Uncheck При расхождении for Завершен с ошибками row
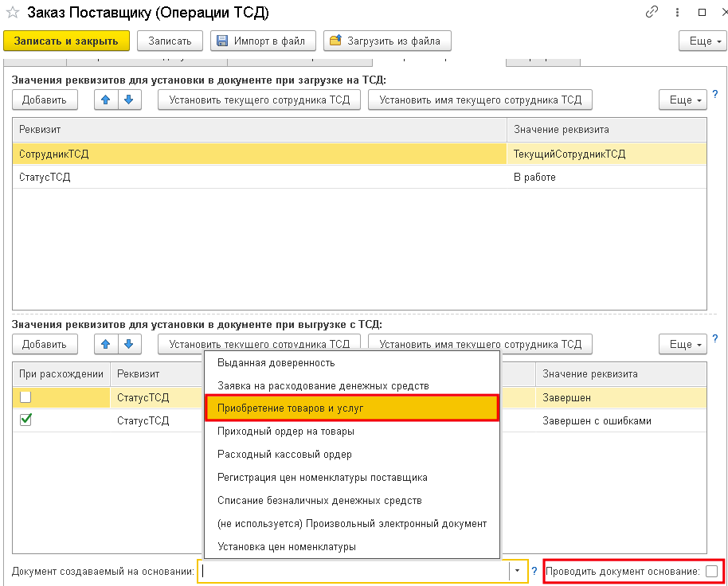Image resolution: width=728 pixels, height=586 pixels. [25, 420]
